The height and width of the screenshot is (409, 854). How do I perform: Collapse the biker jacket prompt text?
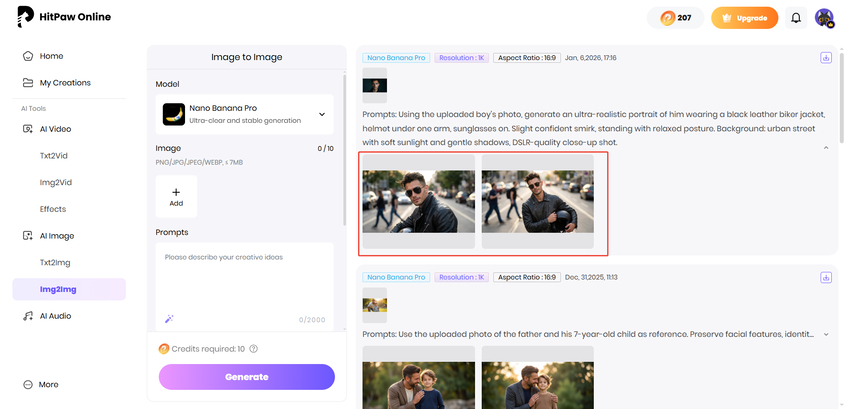826,147
